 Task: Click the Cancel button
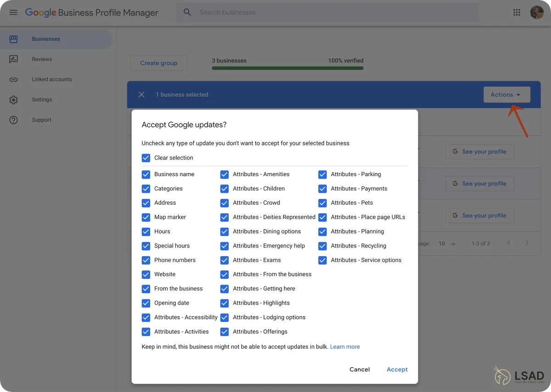[360, 370]
